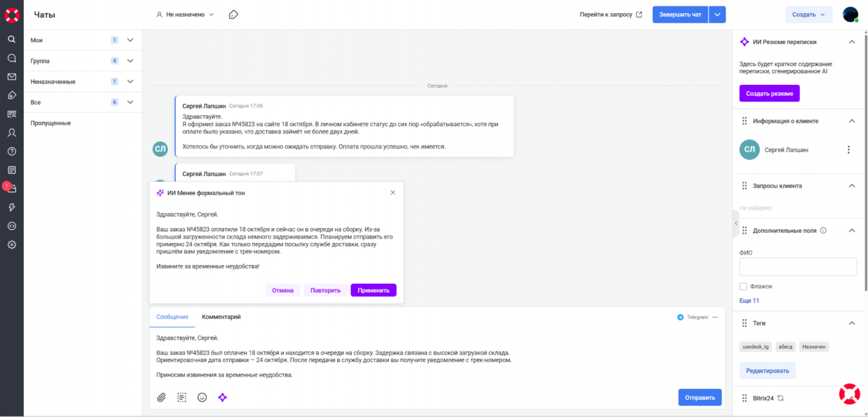The width and height of the screenshot is (868, 417).
Task: Open search from the left sidebar
Action: [11, 39]
